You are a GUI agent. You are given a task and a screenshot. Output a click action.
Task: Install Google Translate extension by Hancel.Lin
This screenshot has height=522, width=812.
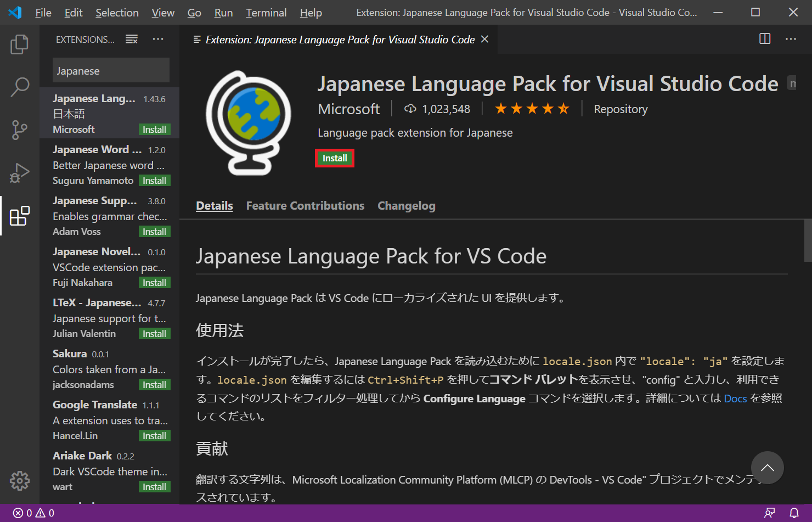(x=154, y=436)
